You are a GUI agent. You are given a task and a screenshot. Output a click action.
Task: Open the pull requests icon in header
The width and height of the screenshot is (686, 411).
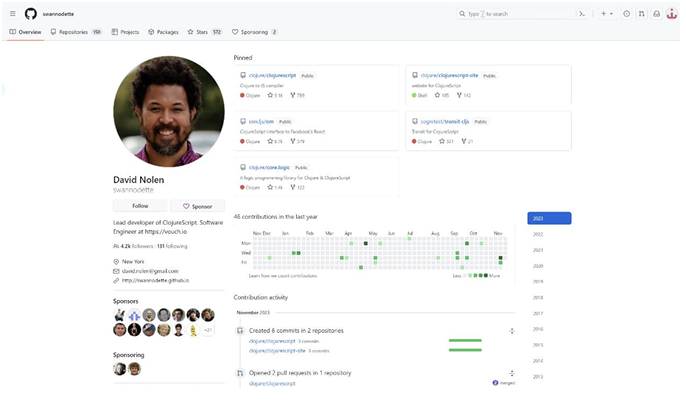coord(641,14)
